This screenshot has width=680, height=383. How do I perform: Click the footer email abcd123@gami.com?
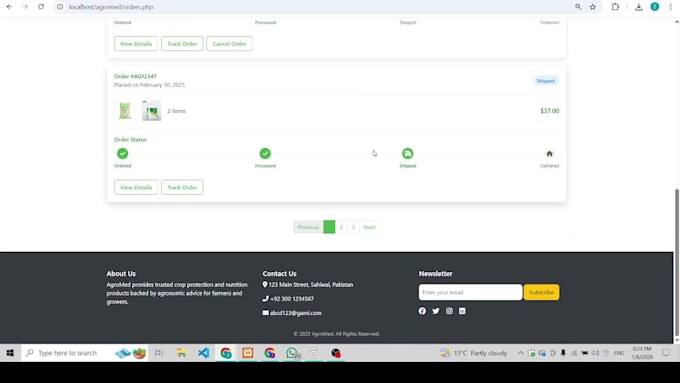point(296,313)
